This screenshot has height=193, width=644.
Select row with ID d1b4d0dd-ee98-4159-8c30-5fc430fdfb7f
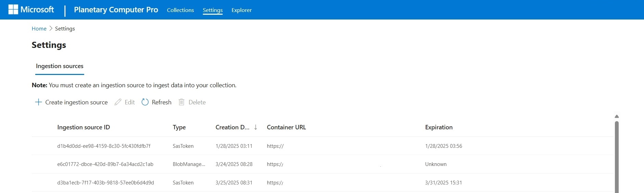tap(104, 146)
